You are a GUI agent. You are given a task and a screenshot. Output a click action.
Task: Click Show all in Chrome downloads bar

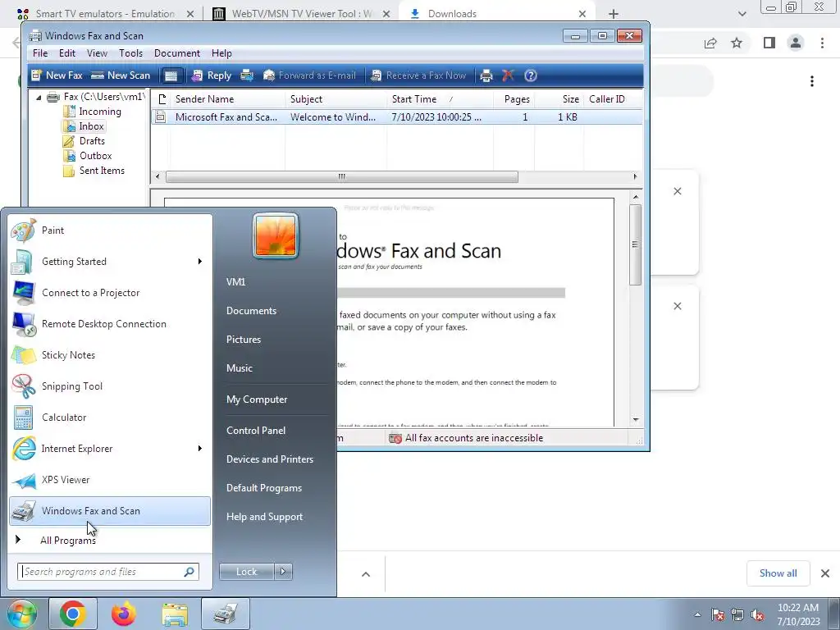point(778,573)
